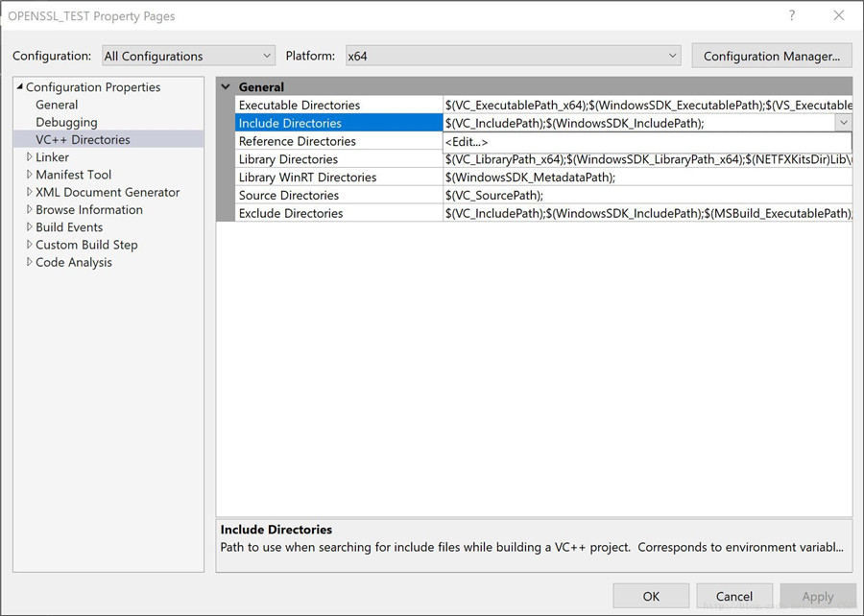The width and height of the screenshot is (864, 616).
Task: Choose <Edit...> from the dropdown list
Action: [x=647, y=142]
